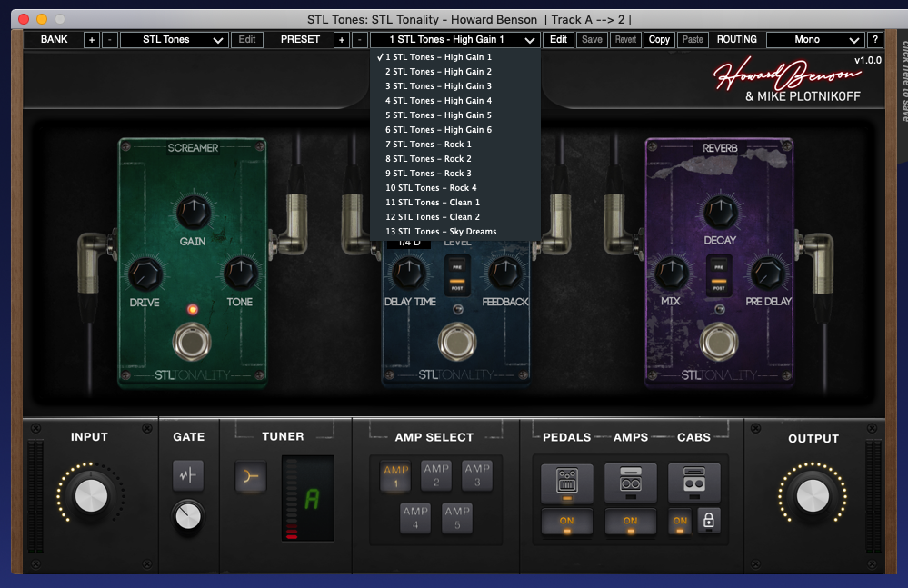
Task: Flip the delay pedal PRE/POST switch
Action: click(x=457, y=277)
